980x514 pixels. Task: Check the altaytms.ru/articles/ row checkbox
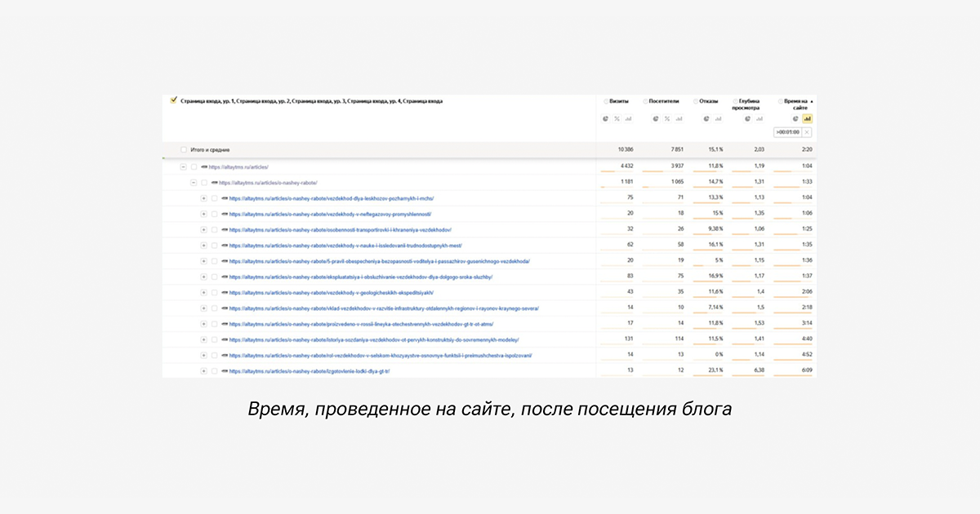(194, 166)
